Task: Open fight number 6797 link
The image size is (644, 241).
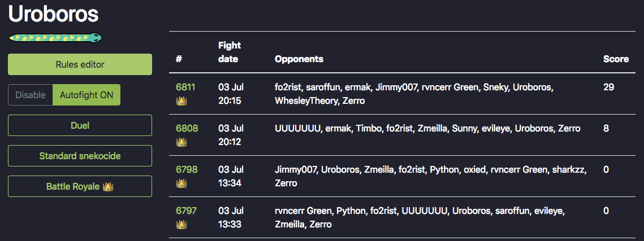Action: tap(187, 211)
